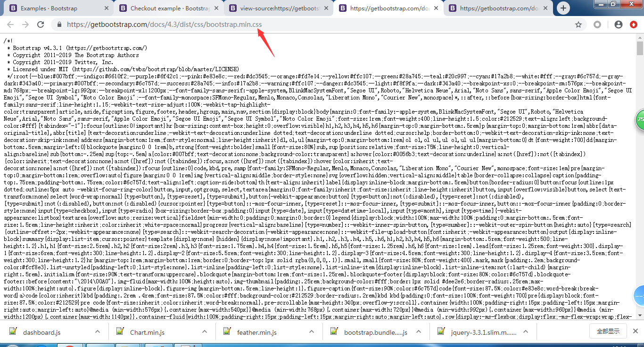Close the downloads bar

point(636,331)
